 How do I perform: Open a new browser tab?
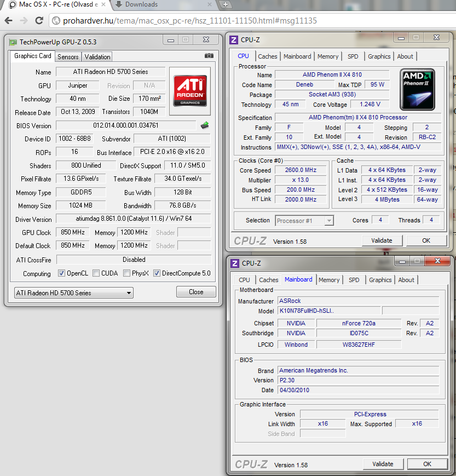click(x=225, y=4)
